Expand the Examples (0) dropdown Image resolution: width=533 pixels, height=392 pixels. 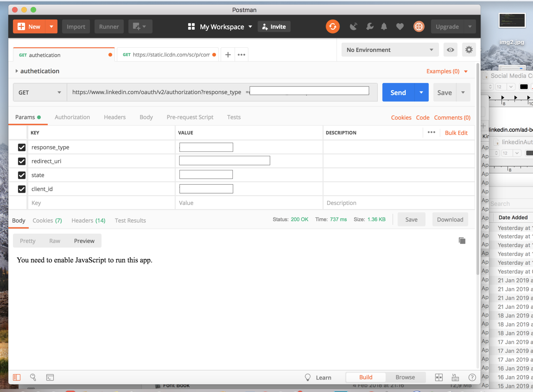tap(447, 71)
